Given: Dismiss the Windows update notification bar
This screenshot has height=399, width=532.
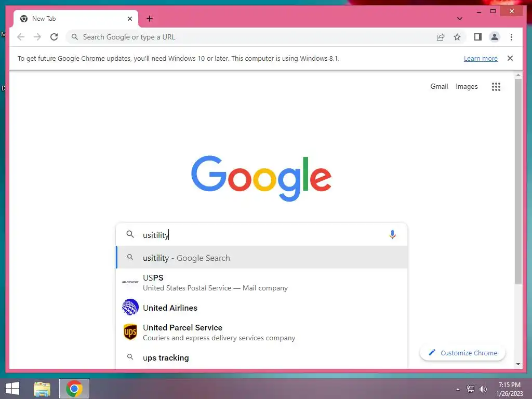Looking at the screenshot, I should click(x=510, y=58).
